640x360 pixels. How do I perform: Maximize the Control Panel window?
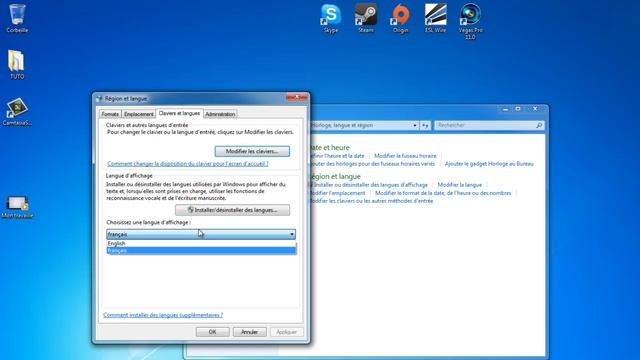[x=518, y=109]
